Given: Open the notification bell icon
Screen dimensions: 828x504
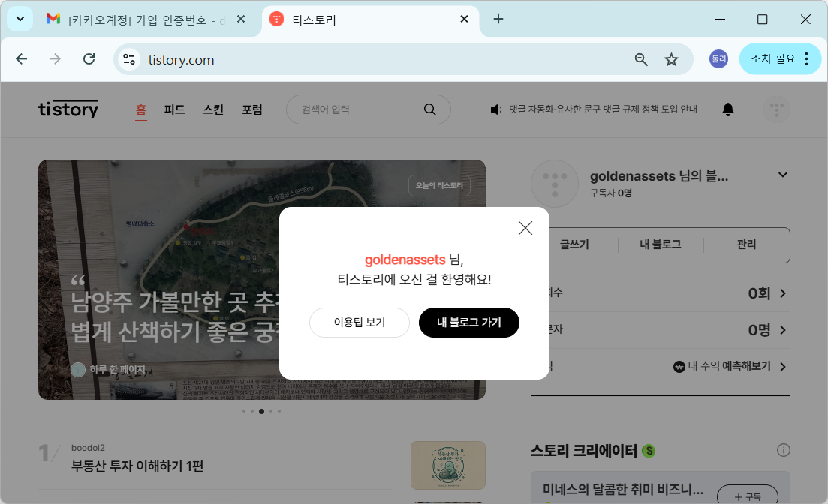Looking at the screenshot, I should 727,109.
